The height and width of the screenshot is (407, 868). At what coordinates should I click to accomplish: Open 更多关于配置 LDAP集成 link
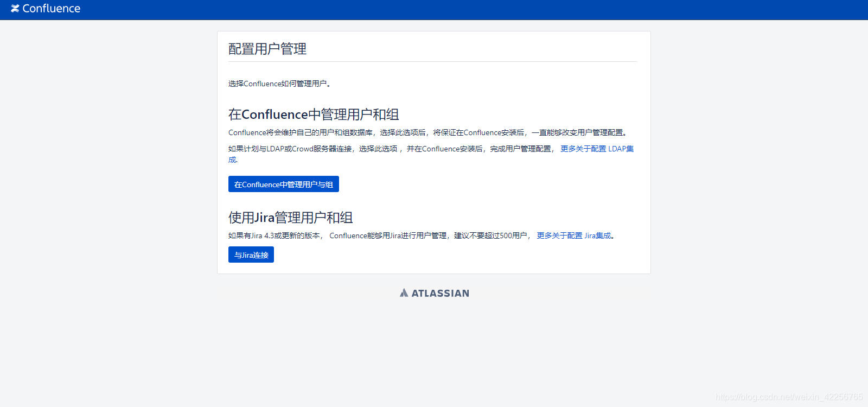tap(597, 149)
